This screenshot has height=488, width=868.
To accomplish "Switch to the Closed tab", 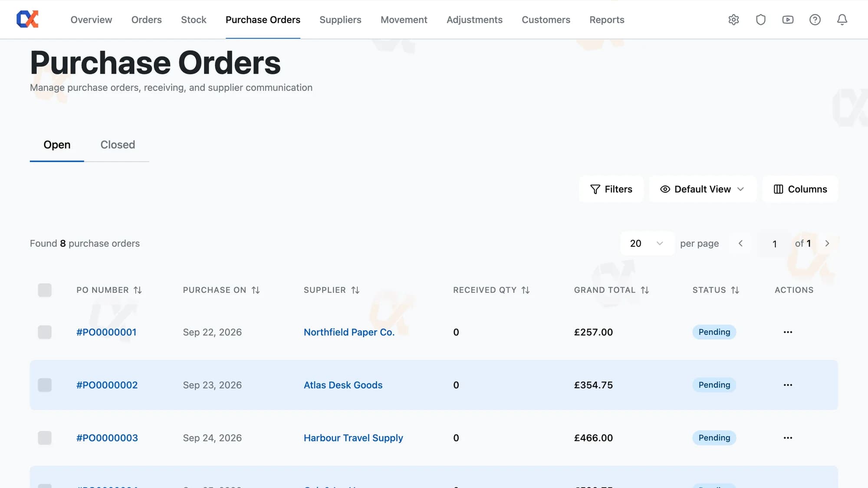I will [x=118, y=145].
